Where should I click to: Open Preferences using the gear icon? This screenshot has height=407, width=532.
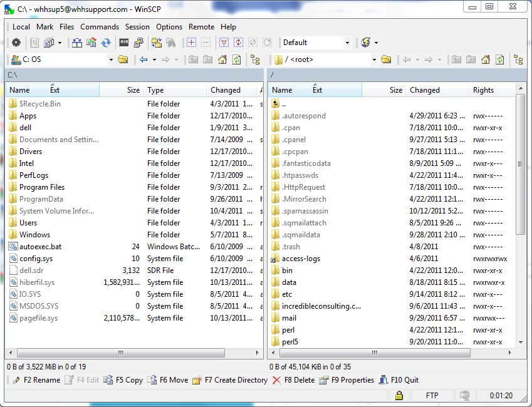pos(16,43)
